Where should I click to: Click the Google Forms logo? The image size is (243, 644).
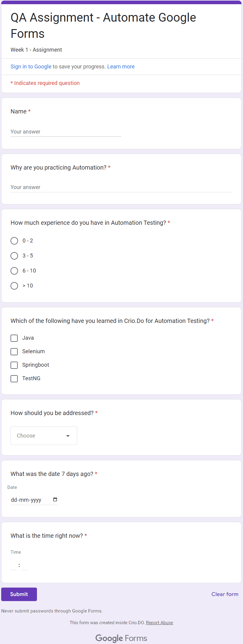[121, 638]
